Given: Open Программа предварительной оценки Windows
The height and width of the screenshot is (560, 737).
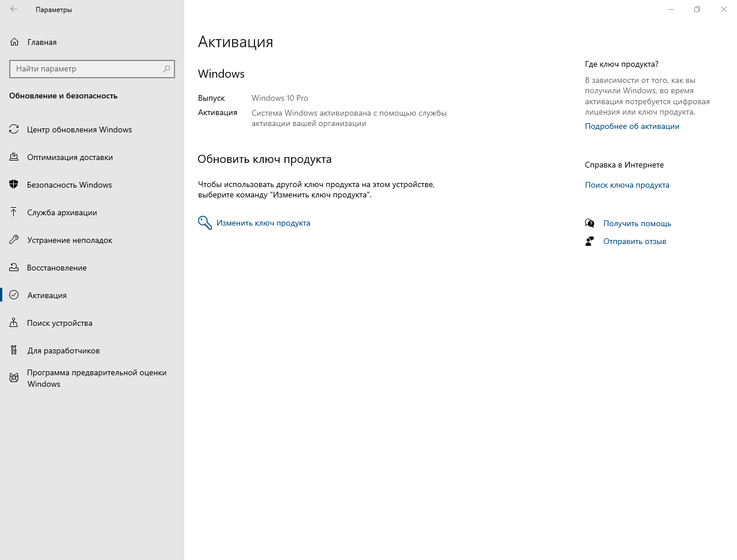Looking at the screenshot, I should (92, 378).
